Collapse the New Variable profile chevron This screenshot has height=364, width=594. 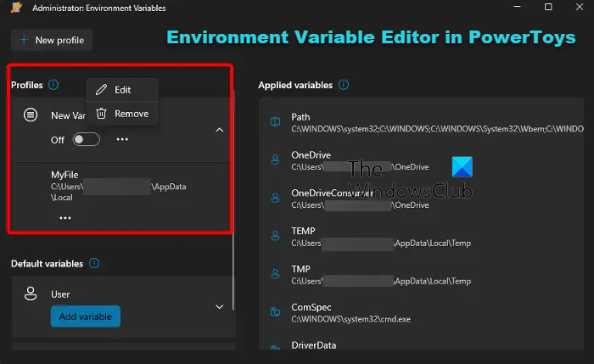tap(219, 130)
